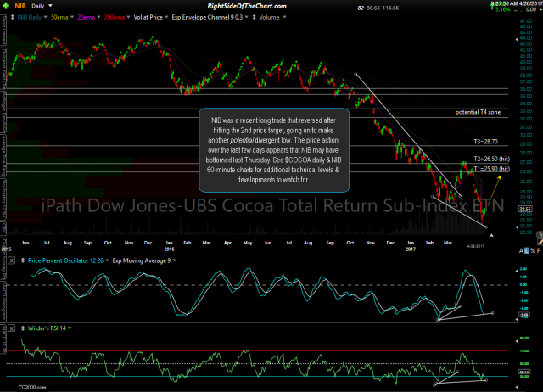
Task: Close the Wilder's RSI pane with X
Action: click(x=11, y=328)
